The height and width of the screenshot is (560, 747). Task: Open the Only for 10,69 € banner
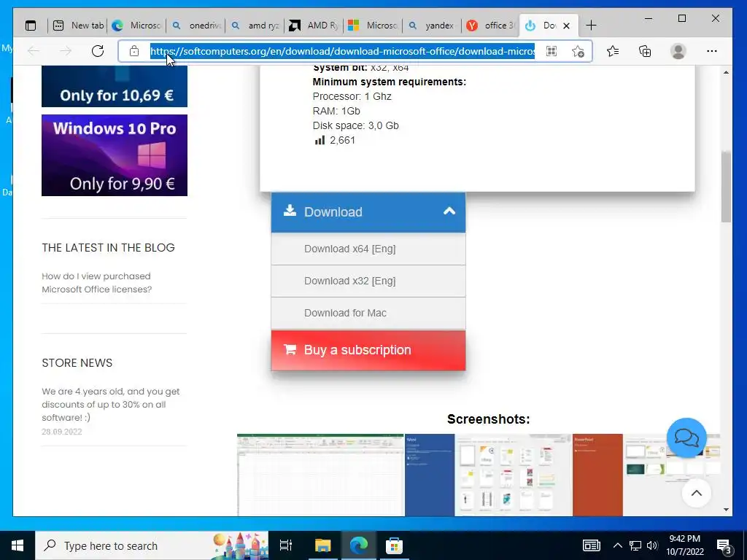point(115,86)
